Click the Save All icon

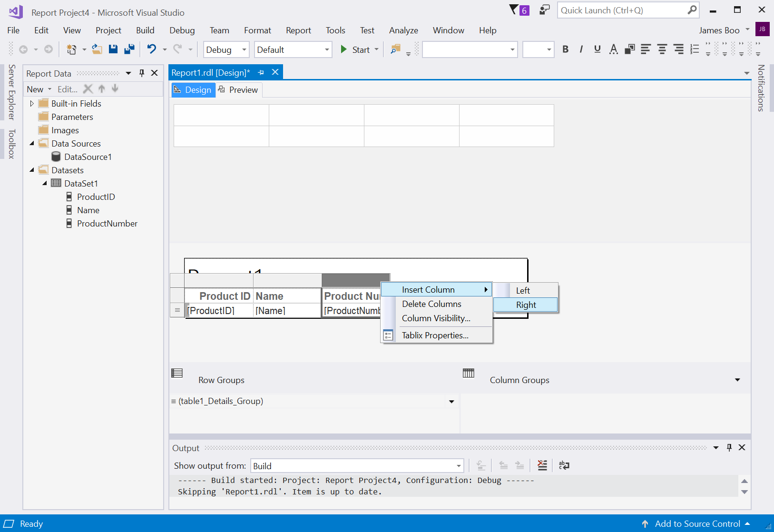tap(129, 49)
